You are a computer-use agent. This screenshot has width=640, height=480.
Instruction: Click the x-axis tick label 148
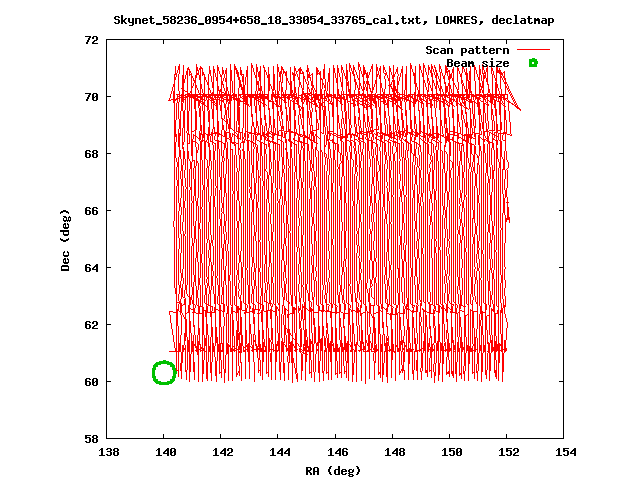tap(395, 452)
